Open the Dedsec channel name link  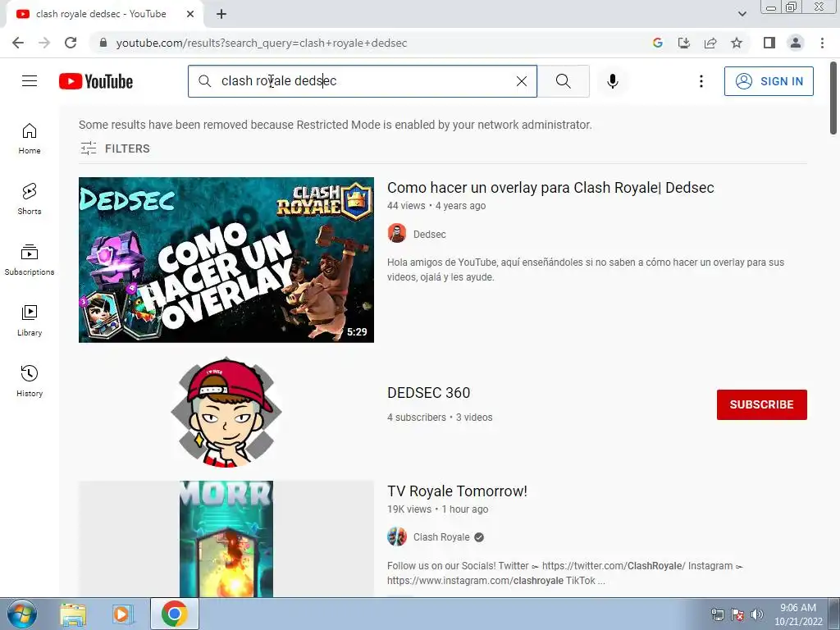(x=429, y=234)
